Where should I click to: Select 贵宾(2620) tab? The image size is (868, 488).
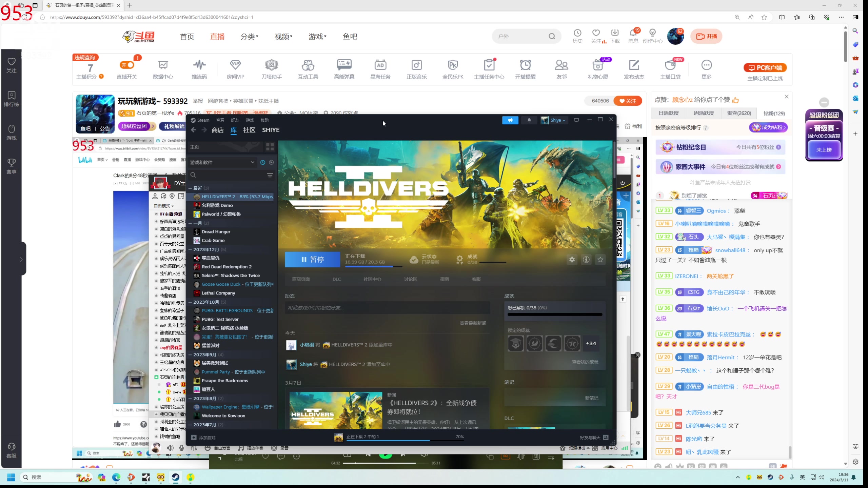click(x=739, y=113)
